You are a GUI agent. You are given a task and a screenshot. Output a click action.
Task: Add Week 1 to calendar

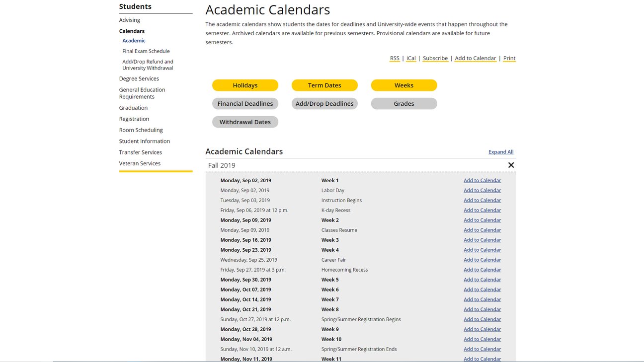tap(483, 180)
